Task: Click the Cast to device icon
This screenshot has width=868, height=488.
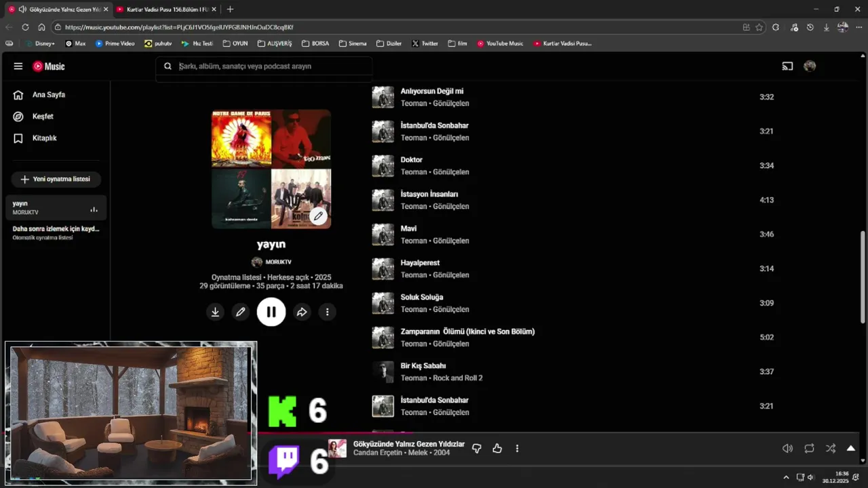Action: 787,66
